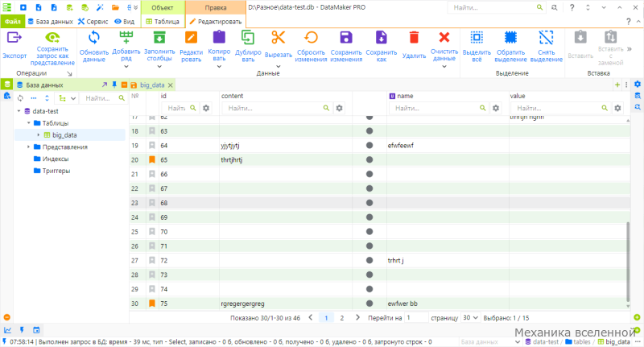Screen dimensions: 644x347
Task: Open the Файл menu
Action: (13, 22)
